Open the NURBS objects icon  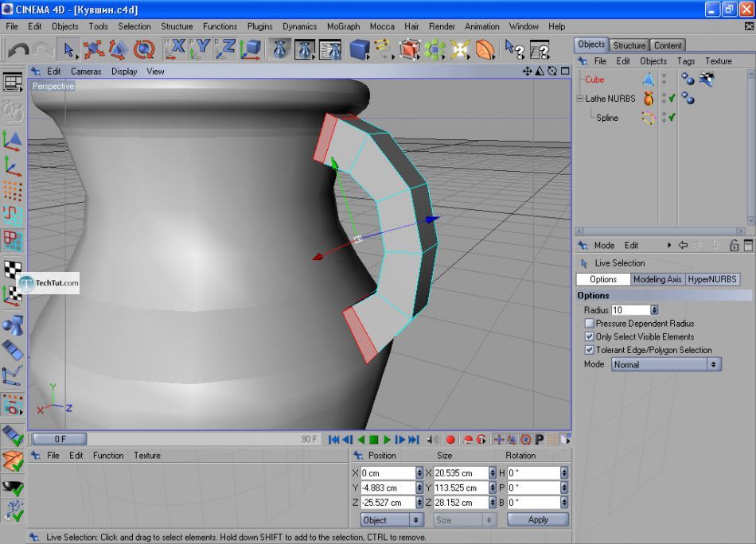click(409, 49)
